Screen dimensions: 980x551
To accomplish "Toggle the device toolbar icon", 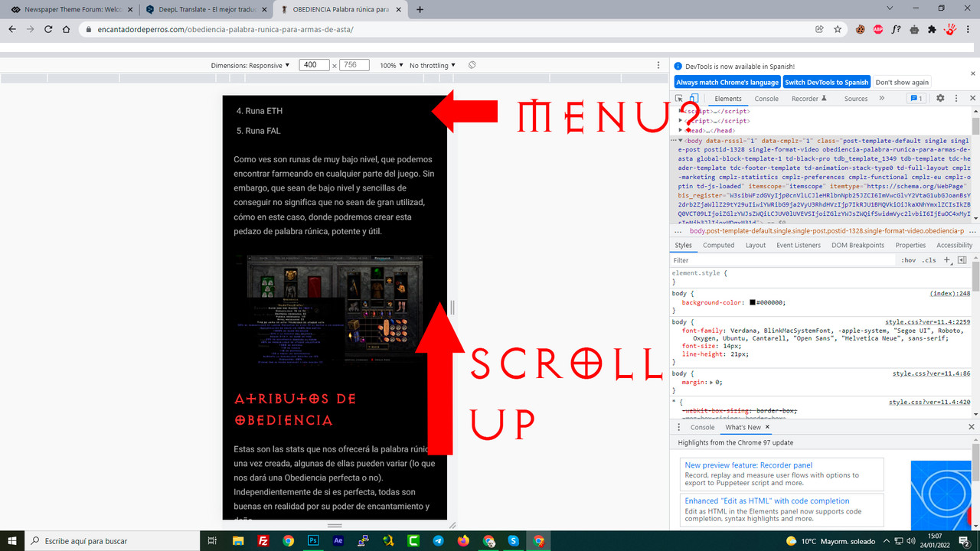I will tap(694, 99).
